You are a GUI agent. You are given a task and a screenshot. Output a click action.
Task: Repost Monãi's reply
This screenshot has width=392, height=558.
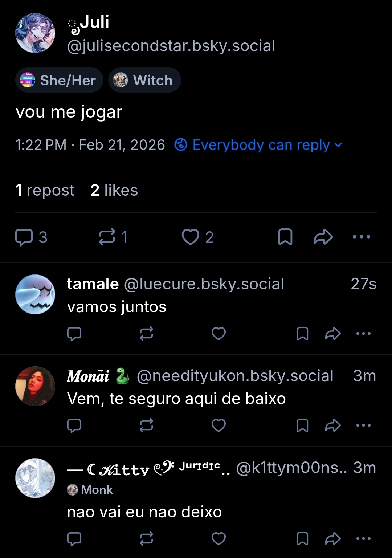click(x=146, y=425)
